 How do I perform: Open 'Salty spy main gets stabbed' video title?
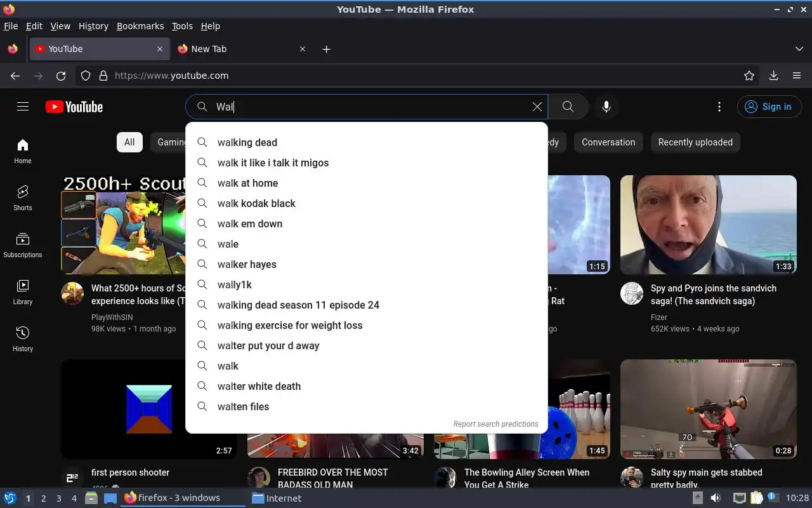[x=707, y=478]
